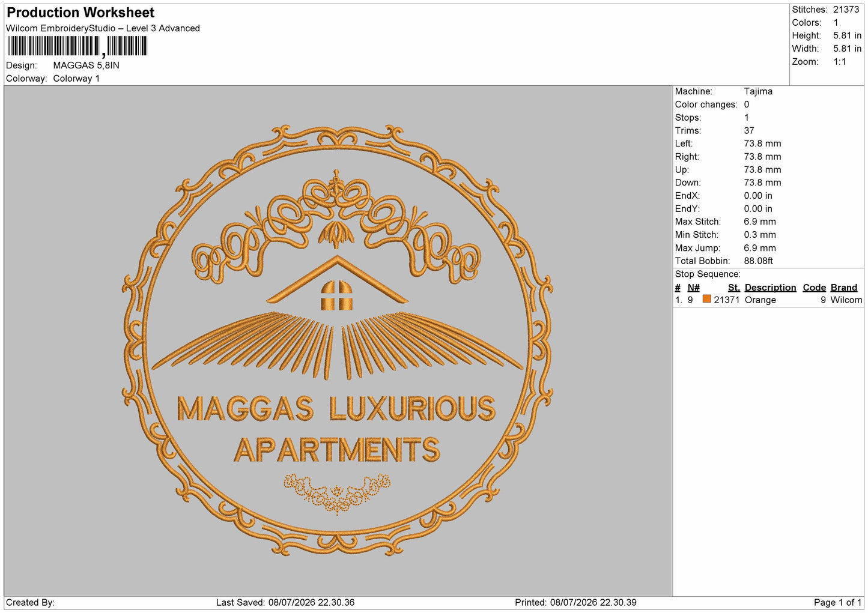Image resolution: width=868 pixels, height=613 pixels.
Task: Click the Left 73.8 mm value
Action: (762, 143)
